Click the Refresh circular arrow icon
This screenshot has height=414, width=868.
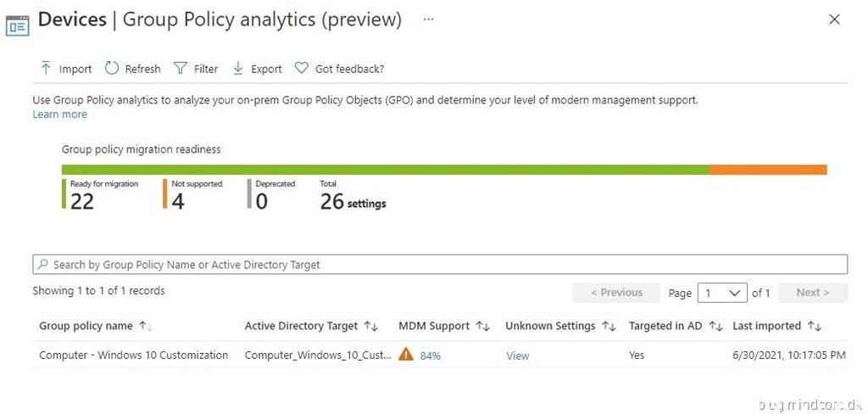(x=112, y=69)
